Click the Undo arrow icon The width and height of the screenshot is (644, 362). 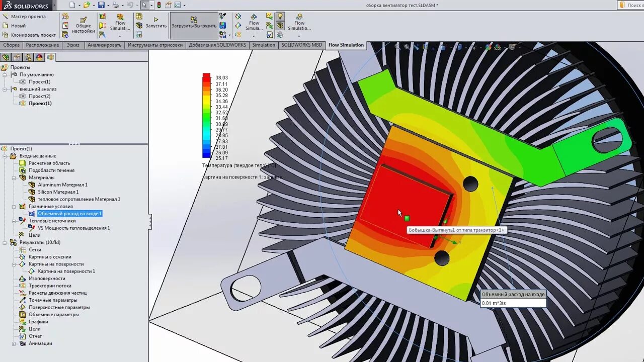point(130,5)
